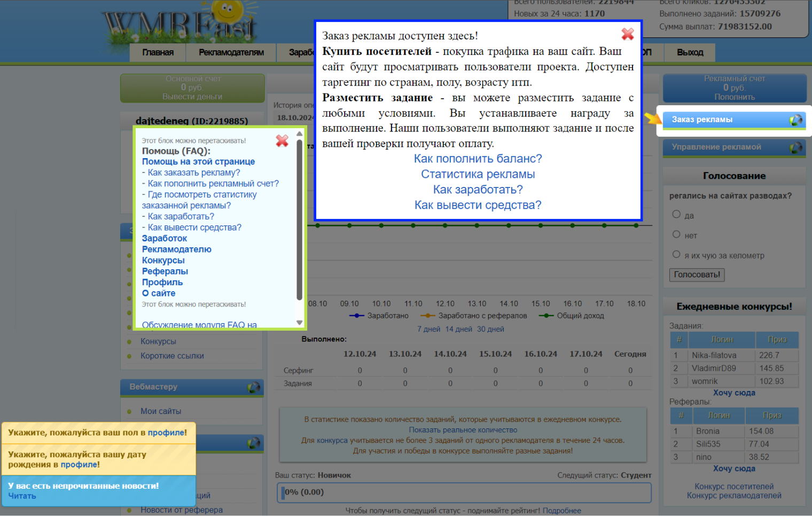Close the FAQ help block

coord(282,140)
